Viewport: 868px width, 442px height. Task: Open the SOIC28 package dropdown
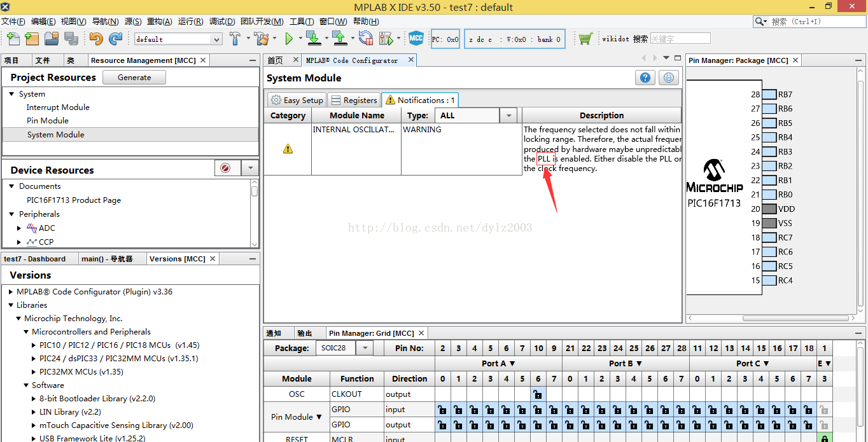(x=365, y=348)
